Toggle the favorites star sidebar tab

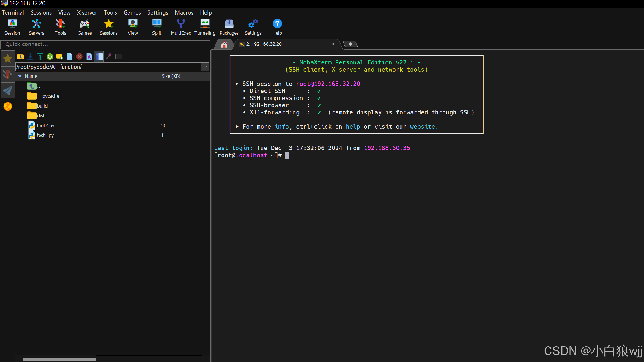[x=8, y=59]
